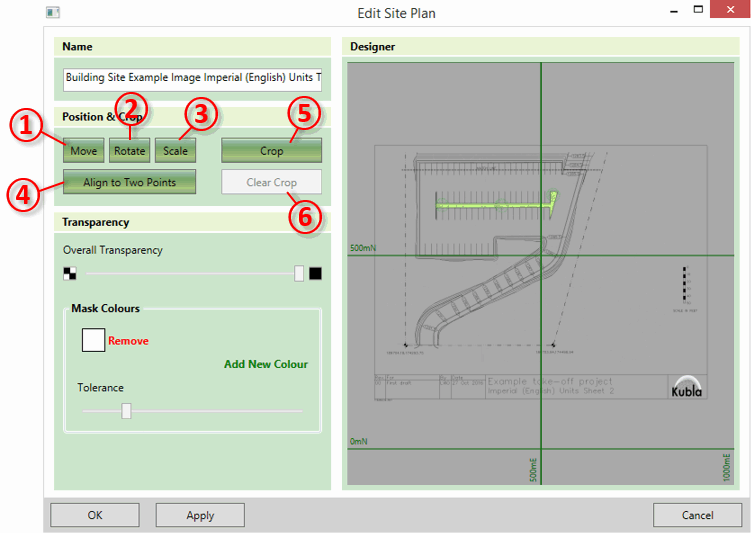Click Add New Colour link

[x=266, y=364]
